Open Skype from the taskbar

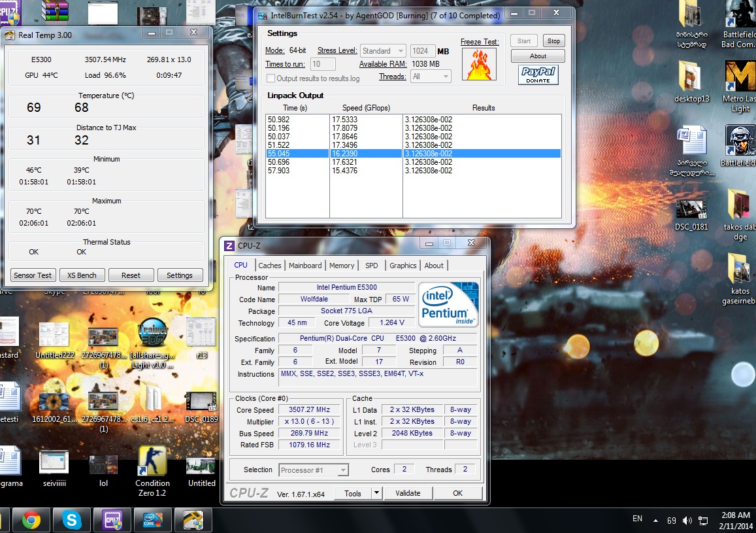(71, 520)
